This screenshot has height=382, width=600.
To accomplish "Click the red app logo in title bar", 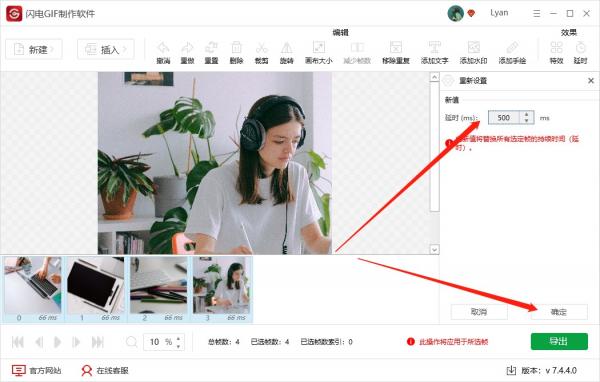I will [x=14, y=13].
